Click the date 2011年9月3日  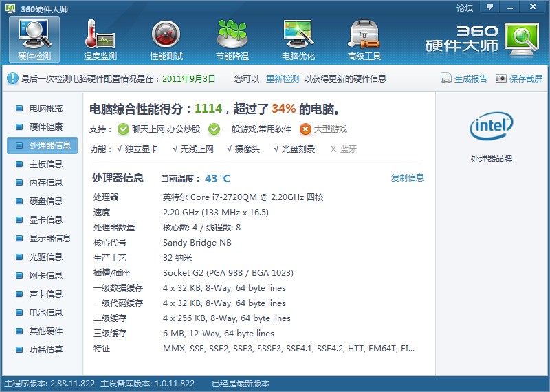pos(188,78)
